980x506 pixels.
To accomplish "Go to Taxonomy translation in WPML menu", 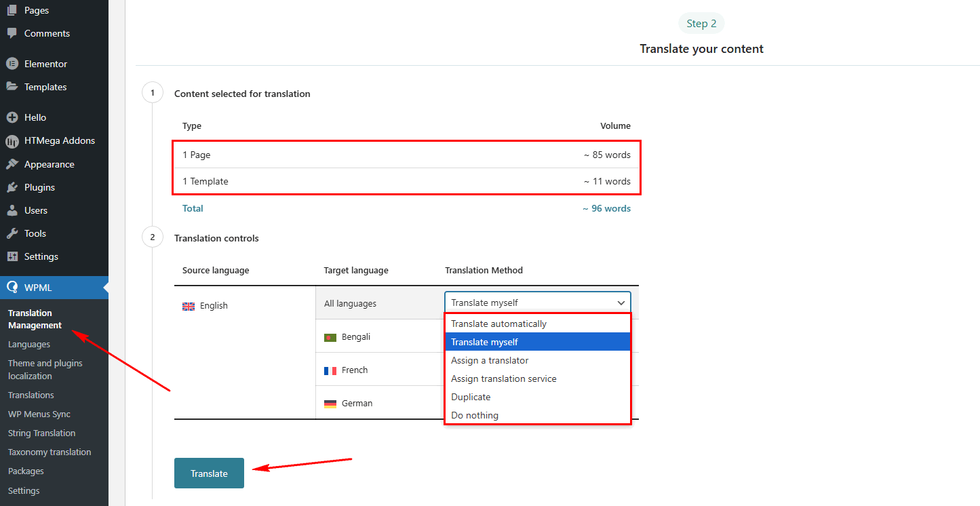I will [x=50, y=452].
